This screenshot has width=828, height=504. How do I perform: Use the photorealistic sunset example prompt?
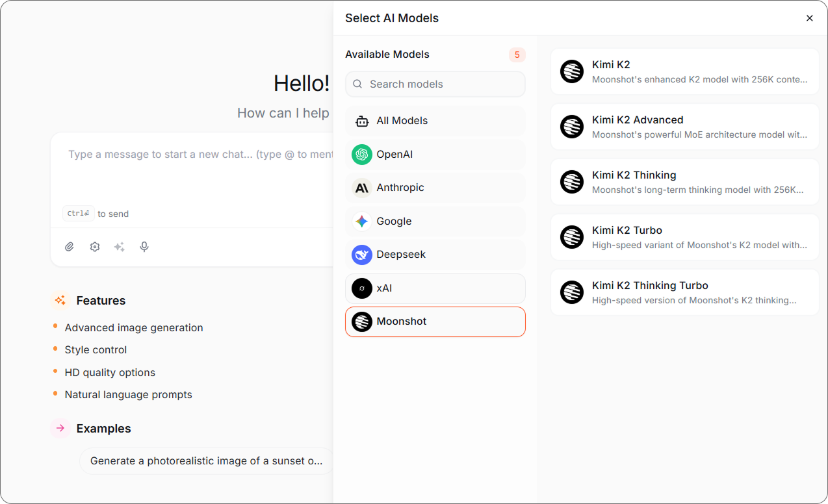(207, 461)
